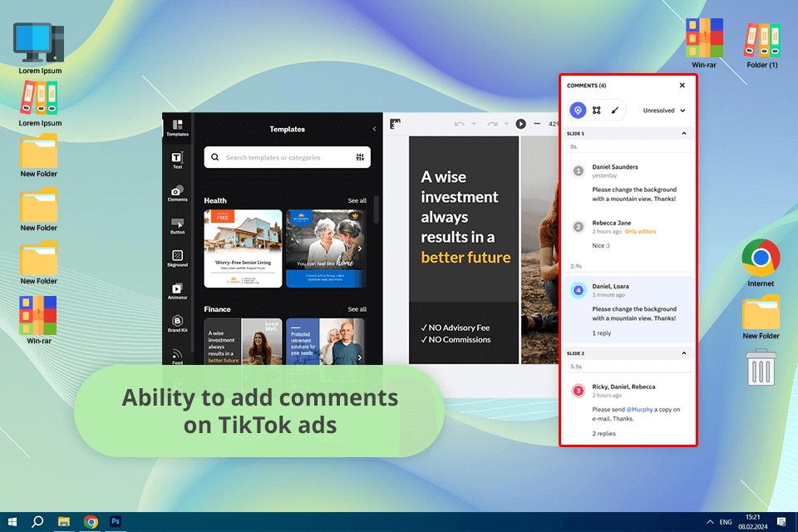Open the Button tool in sidebar

(177, 225)
